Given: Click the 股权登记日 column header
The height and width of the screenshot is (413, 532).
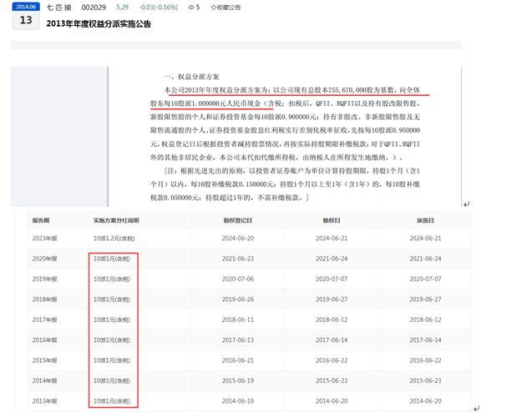Looking at the screenshot, I should click(x=238, y=220).
